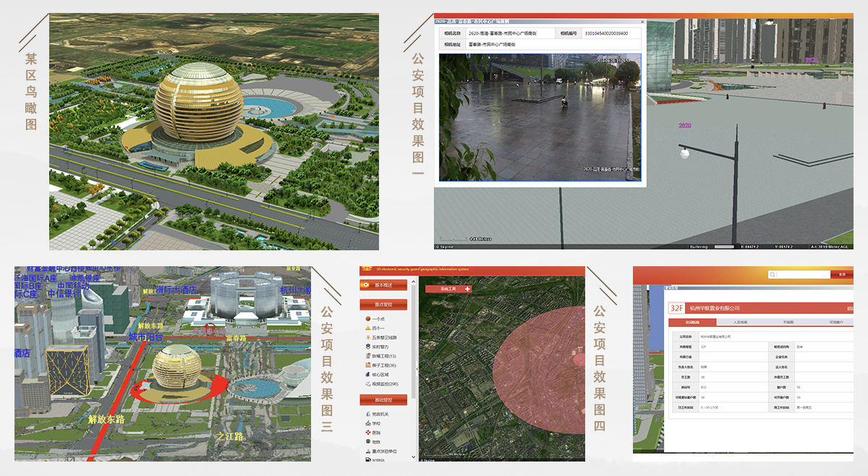Select the magenta 2620 camera label
This screenshot has width=868, height=476.
685,126
